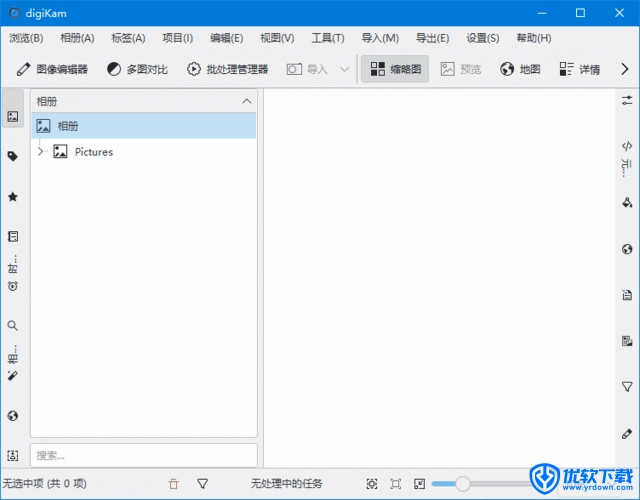This screenshot has width=640, height=500.
Task: Open Colors paint-bucket right sidebar tab
Action: pyautogui.click(x=627, y=202)
